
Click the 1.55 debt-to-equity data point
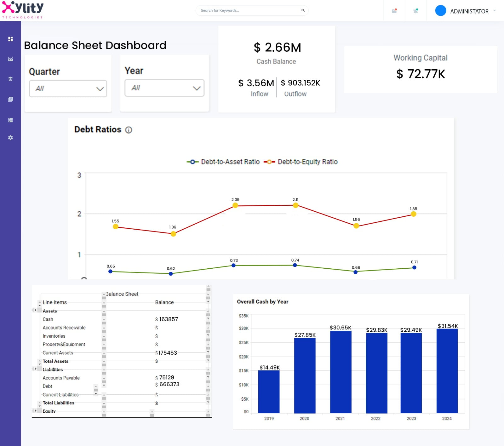(116, 226)
